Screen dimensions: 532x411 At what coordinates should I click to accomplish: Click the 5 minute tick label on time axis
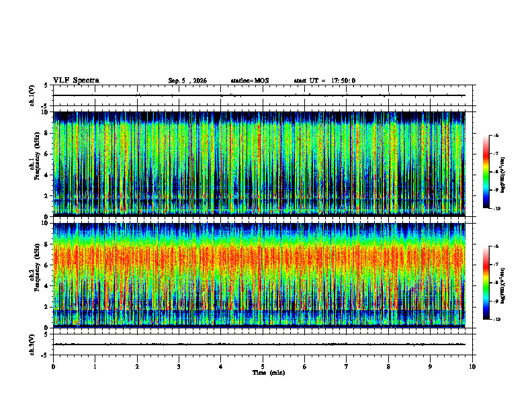click(263, 367)
